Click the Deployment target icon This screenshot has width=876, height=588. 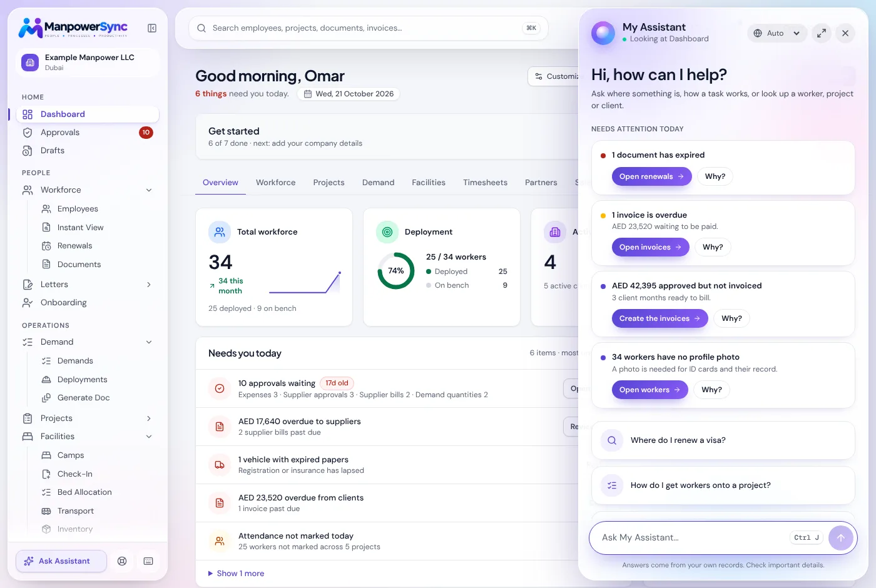click(387, 232)
